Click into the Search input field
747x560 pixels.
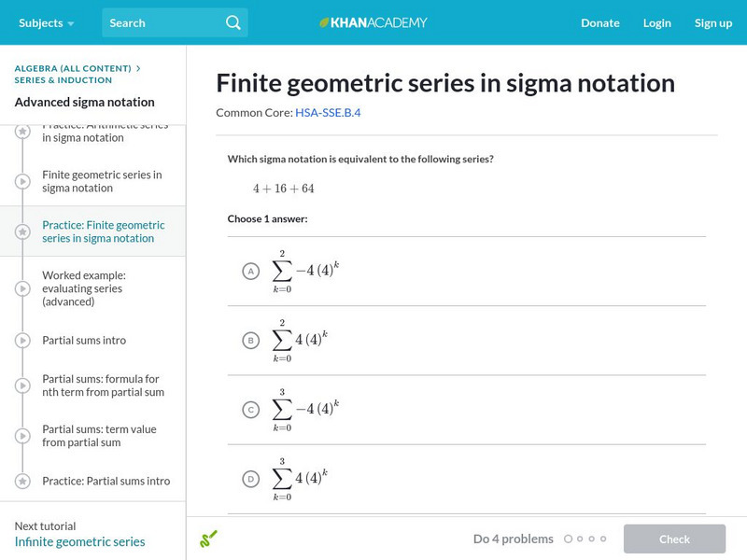(163, 22)
